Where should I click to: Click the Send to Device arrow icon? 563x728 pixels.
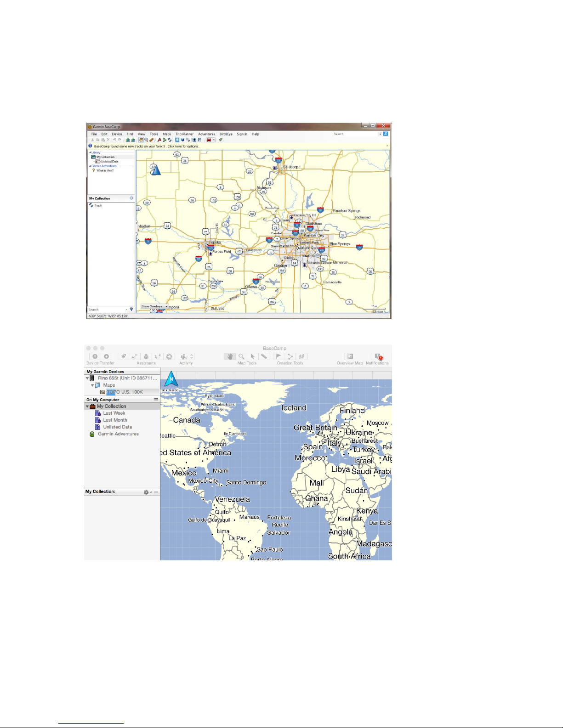pos(95,356)
